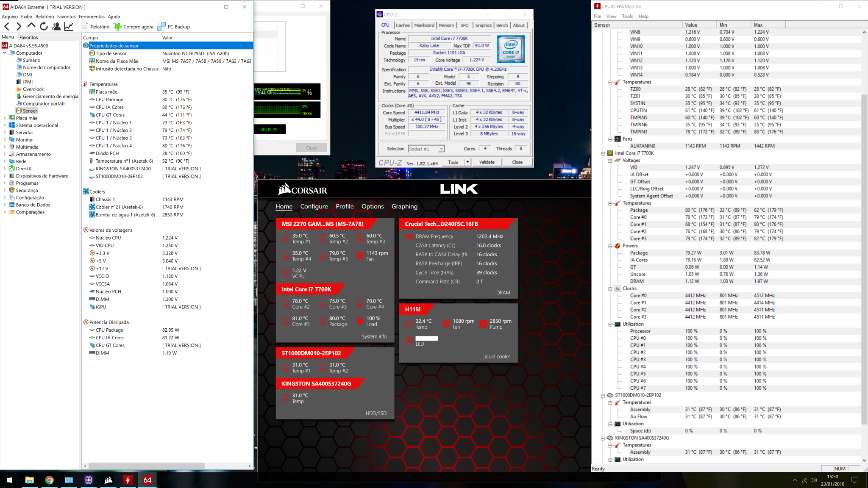Open Arquivo menu in AIDA64
The height and width of the screenshot is (488, 868).
(10, 17)
